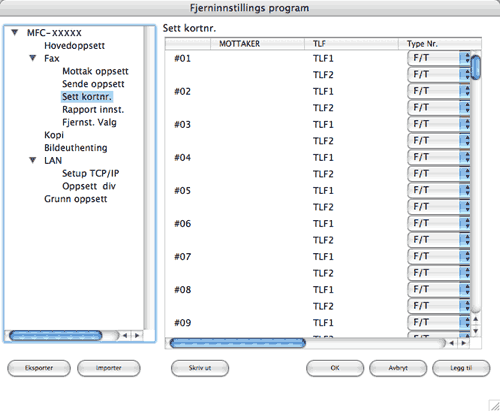Select Mottak oppsett under Fax
The width and height of the screenshot is (500, 411).
click(x=95, y=71)
